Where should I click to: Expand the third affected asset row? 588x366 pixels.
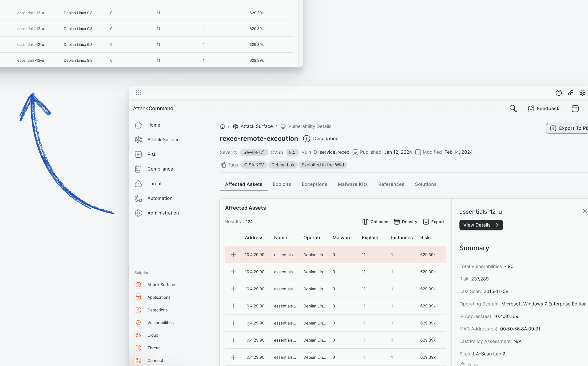click(233, 289)
